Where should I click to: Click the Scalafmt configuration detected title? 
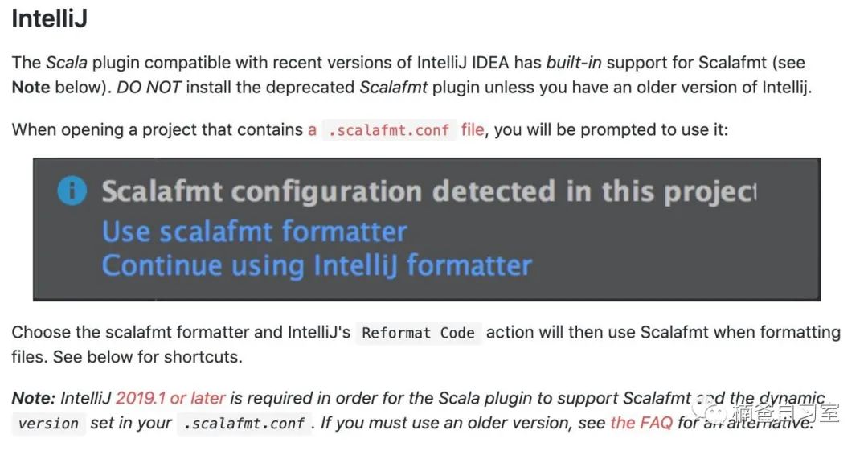pyautogui.click(x=429, y=191)
